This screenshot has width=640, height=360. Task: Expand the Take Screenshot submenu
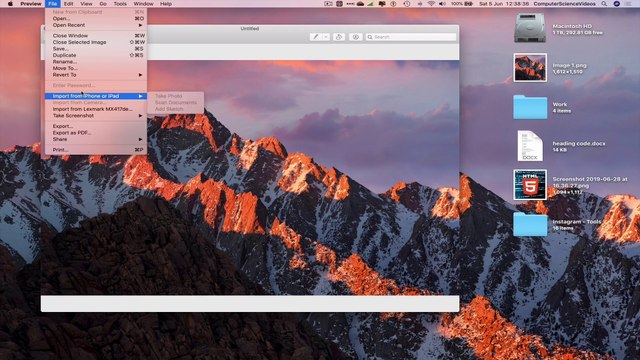click(96, 116)
